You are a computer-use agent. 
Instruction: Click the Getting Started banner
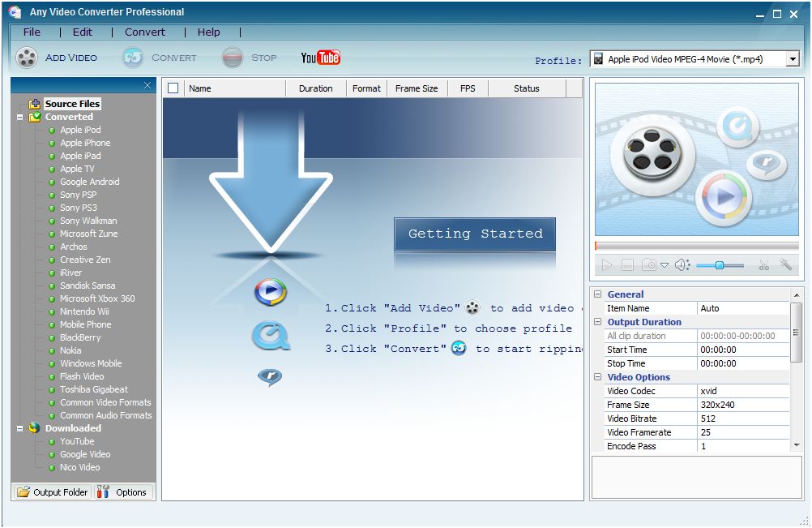pos(475,234)
